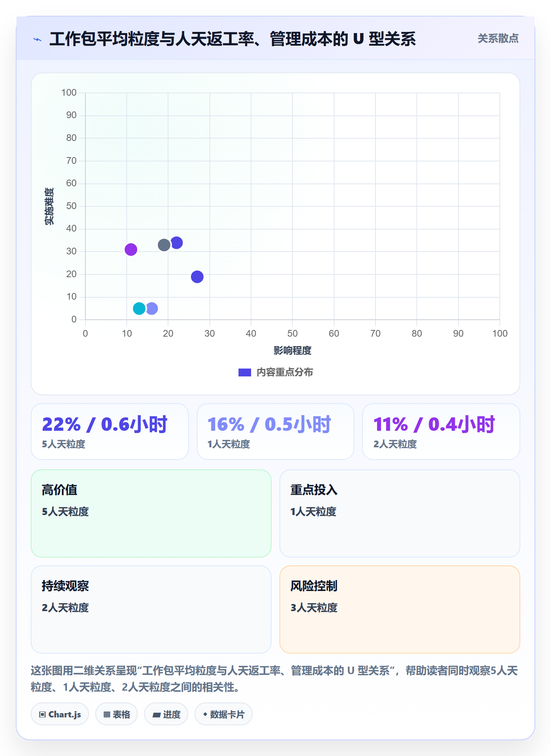551x756 pixels.
Task: Click the bar icon in 进度 chip
Action: coord(157,715)
